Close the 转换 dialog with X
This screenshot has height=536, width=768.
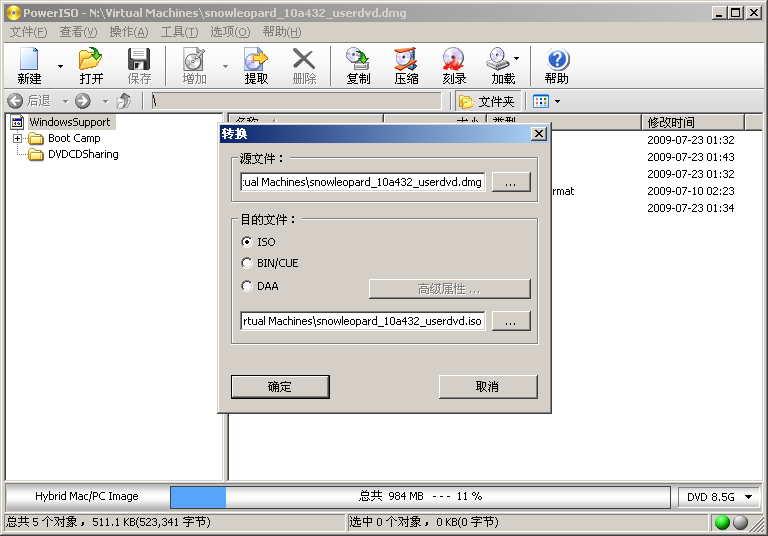pyautogui.click(x=539, y=134)
